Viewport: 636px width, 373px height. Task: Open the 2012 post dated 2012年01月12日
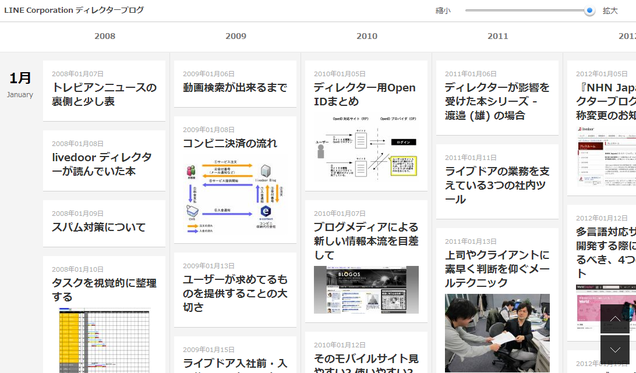606,253
